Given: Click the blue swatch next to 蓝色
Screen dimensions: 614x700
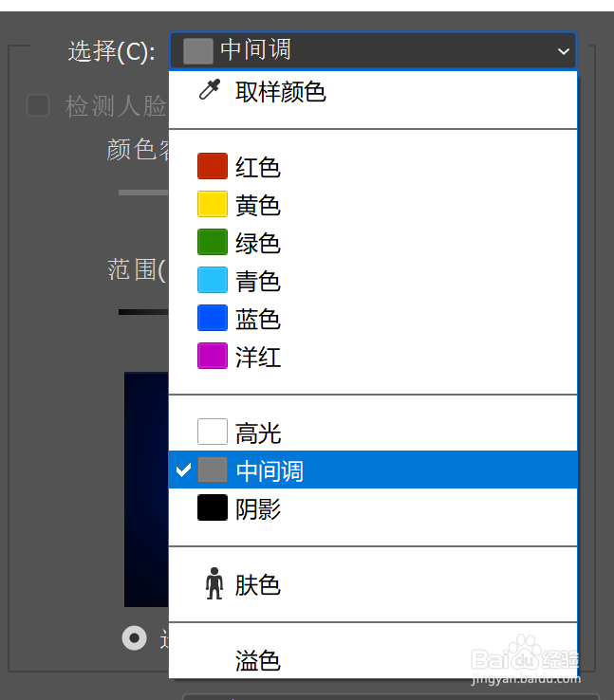Looking at the screenshot, I should (x=213, y=319).
